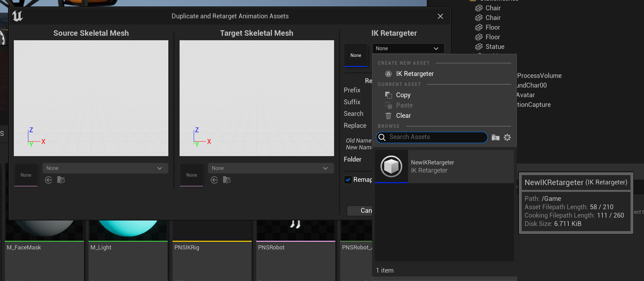Use selected asset for source mesh arrow
Viewport: 644px width, 281px height.
[49, 180]
